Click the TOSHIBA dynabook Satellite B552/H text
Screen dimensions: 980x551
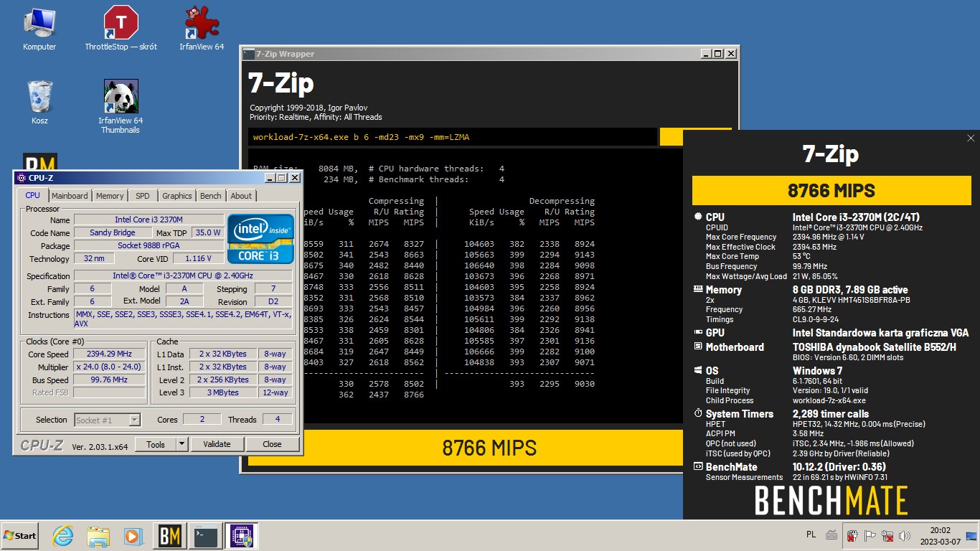click(x=874, y=347)
